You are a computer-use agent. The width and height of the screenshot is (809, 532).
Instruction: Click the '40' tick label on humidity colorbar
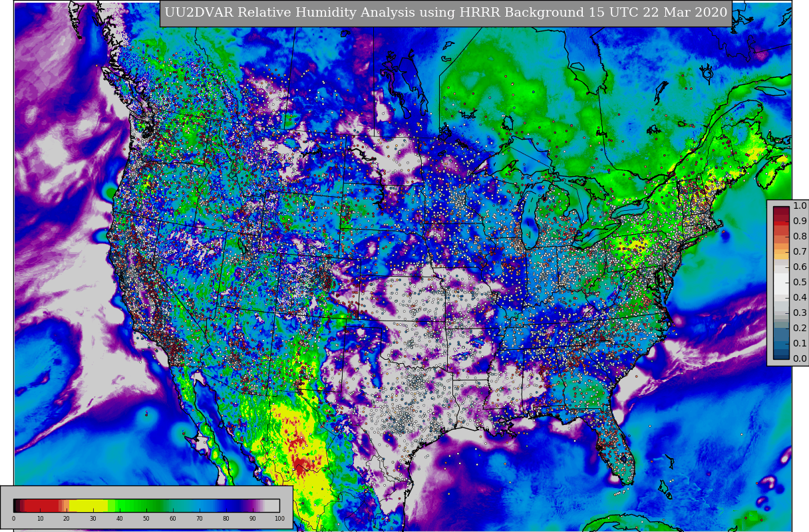click(120, 519)
